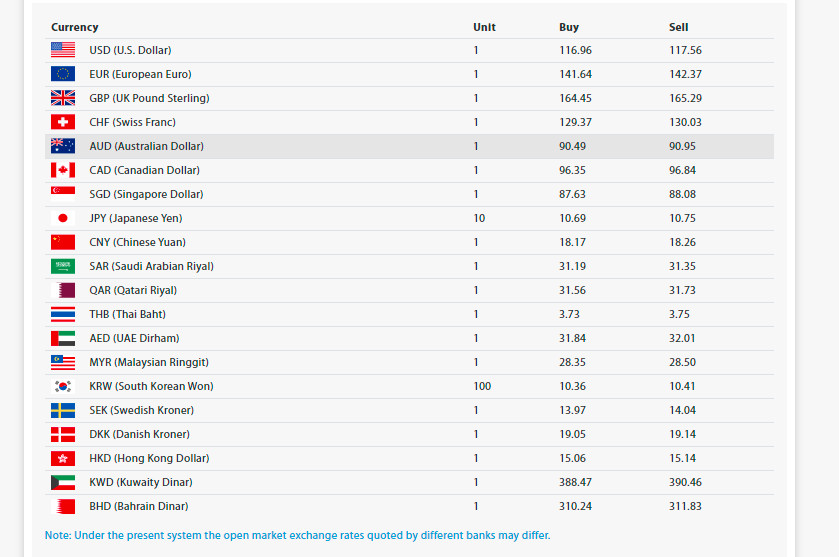Screen dimensions: 839x557
Task: Click the European Union flag icon
Action: [63, 74]
